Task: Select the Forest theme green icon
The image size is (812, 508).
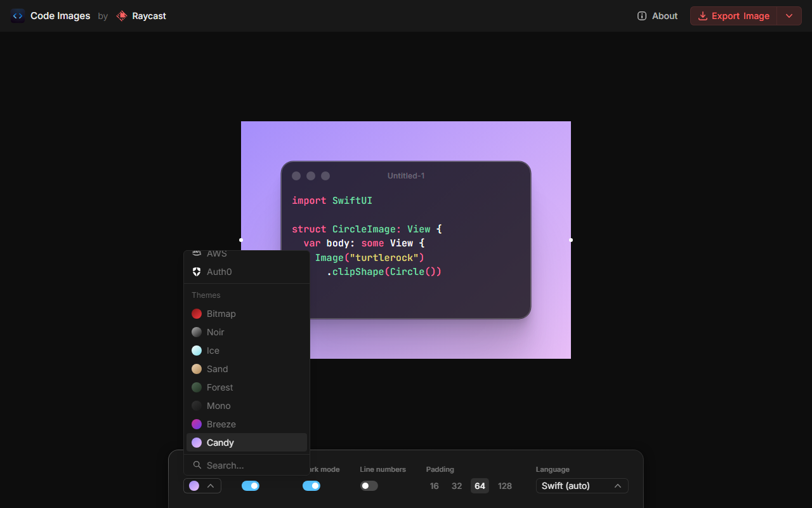Action: point(197,387)
